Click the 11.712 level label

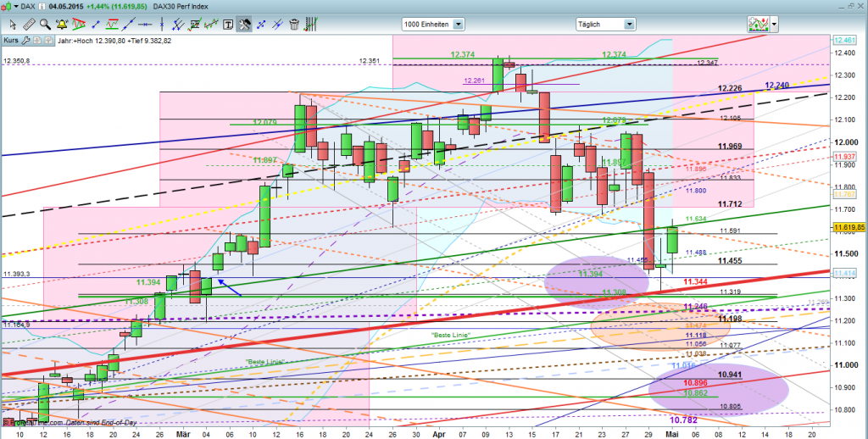pyautogui.click(x=730, y=204)
